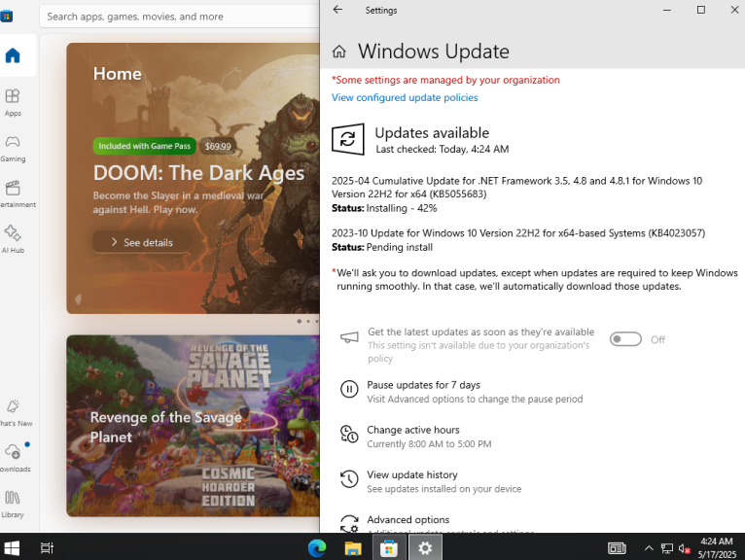Select first carousel page dot
Screen dimensions: 745x560
pyautogui.click(x=299, y=322)
